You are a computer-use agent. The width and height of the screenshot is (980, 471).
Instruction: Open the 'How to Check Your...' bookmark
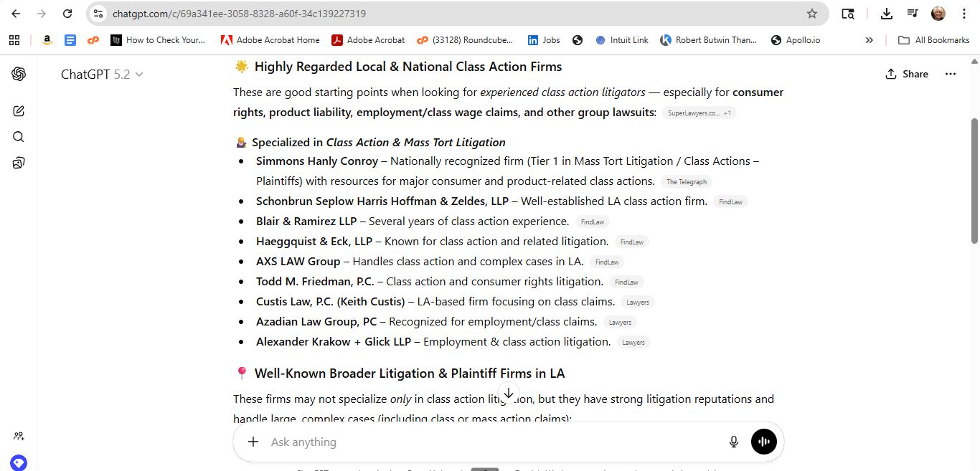[x=158, y=40]
